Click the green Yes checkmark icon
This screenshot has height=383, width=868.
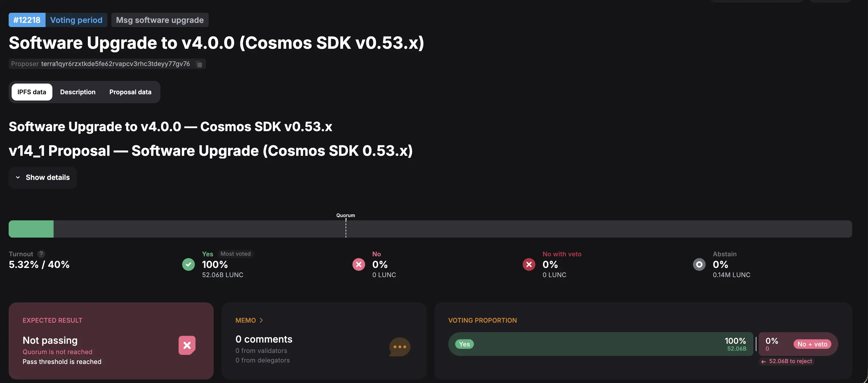pyautogui.click(x=188, y=265)
